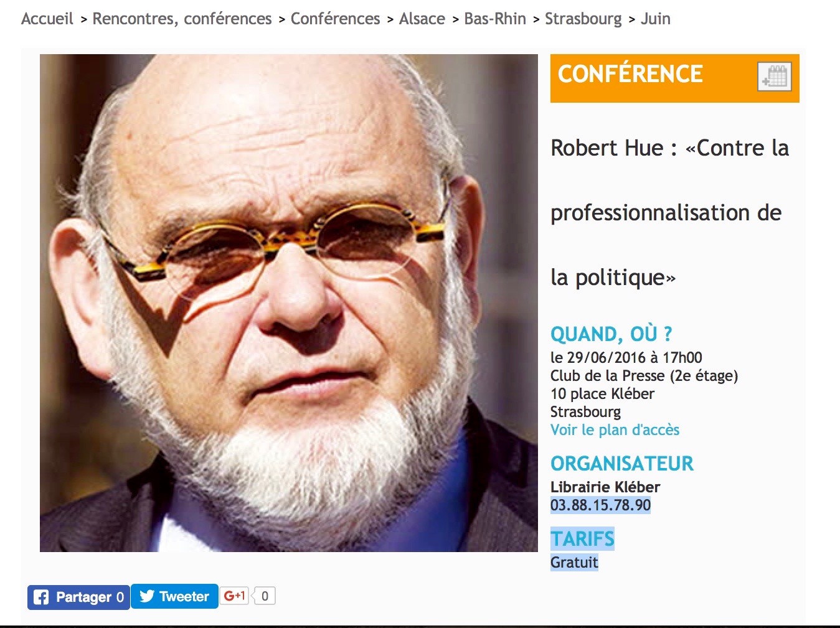Click the phone number 03.88.15.78.90
840x628 pixels.
pyautogui.click(x=600, y=505)
